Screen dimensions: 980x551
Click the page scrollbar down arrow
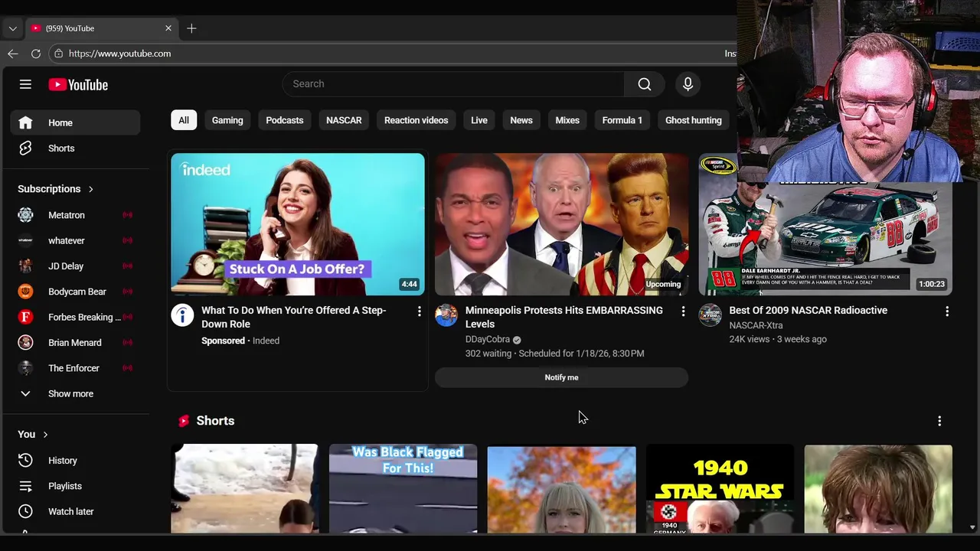972,528
